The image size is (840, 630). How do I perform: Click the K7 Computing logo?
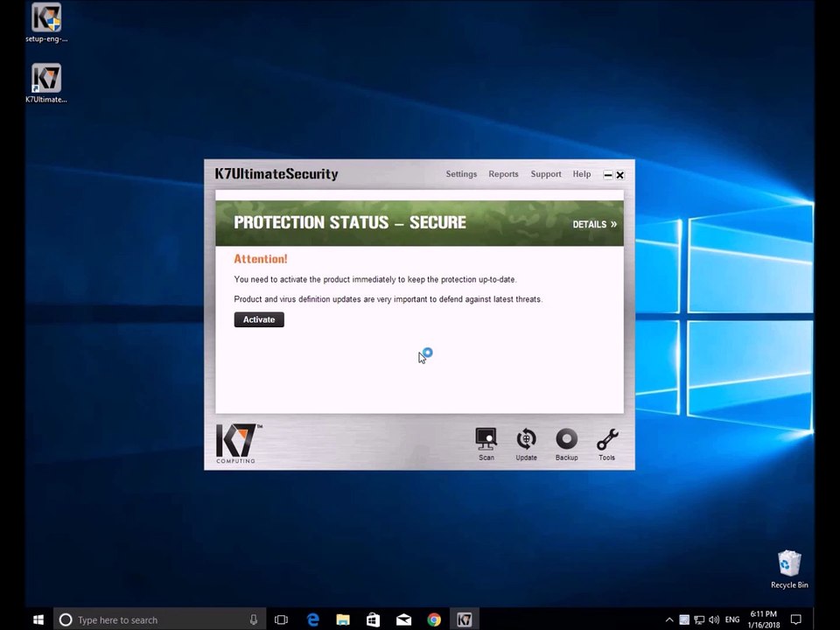click(x=239, y=444)
